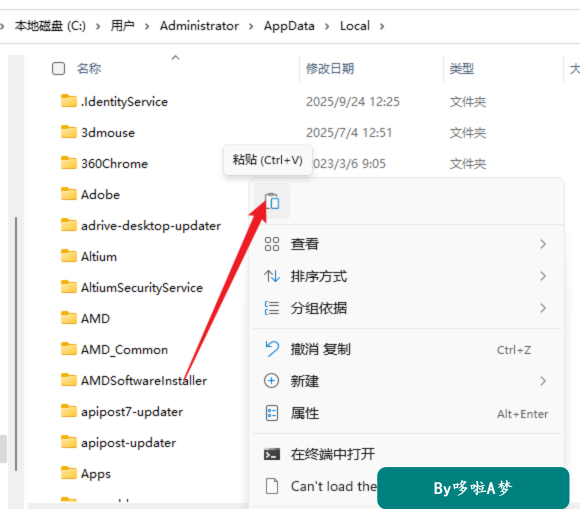Select the 360Chrome folder icon

point(69,163)
